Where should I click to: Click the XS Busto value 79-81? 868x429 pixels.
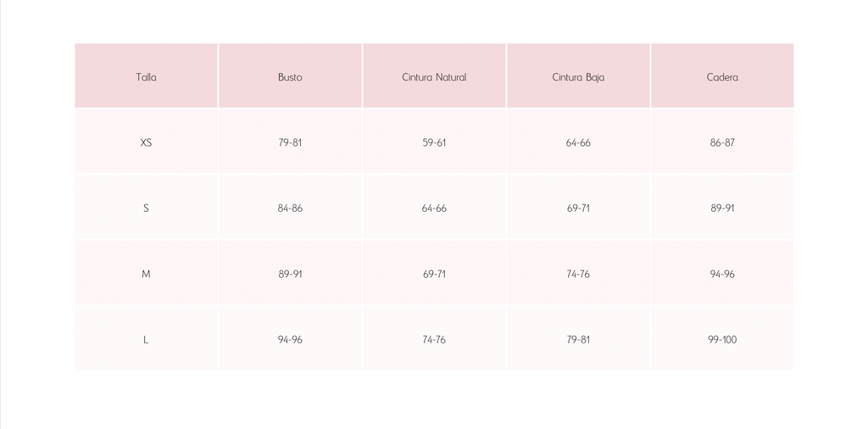coord(290,142)
